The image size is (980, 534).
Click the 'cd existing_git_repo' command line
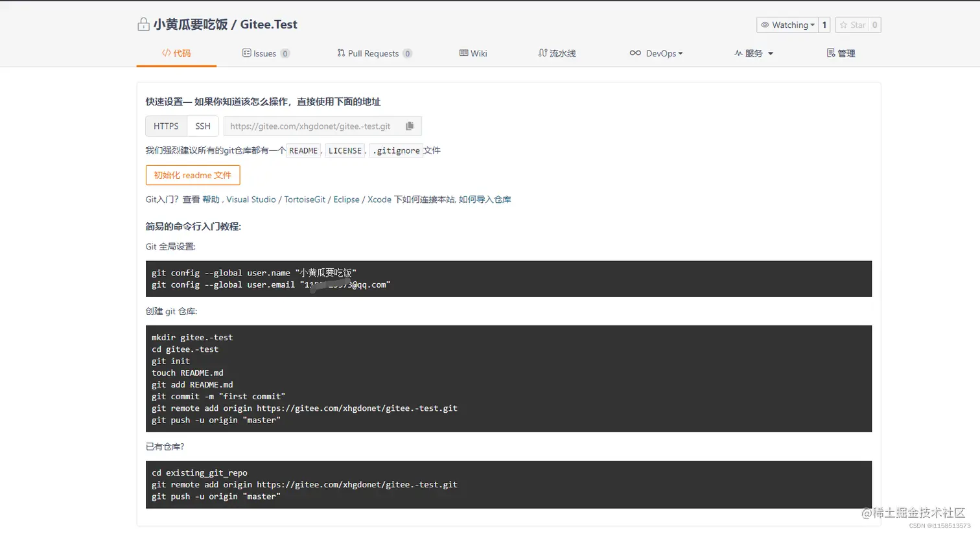click(x=199, y=473)
